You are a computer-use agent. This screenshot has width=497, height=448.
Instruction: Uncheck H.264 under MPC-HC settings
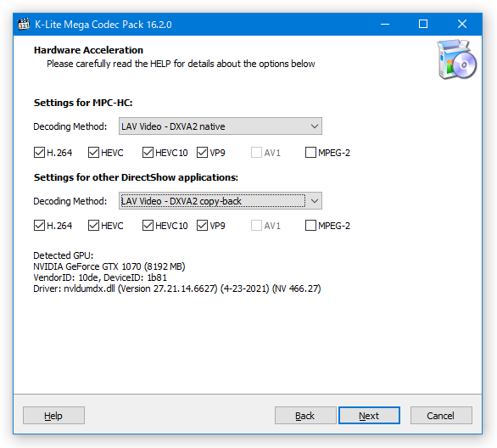pyautogui.click(x=39, y=153)
